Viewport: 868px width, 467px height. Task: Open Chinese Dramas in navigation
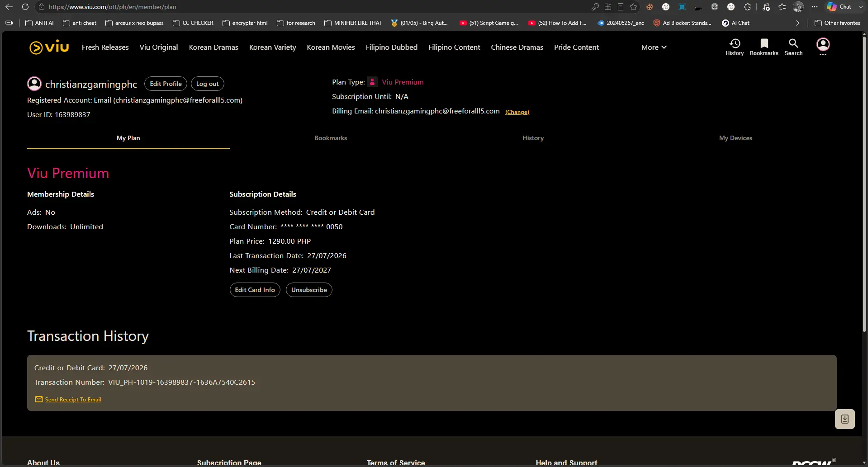point(517,47)
